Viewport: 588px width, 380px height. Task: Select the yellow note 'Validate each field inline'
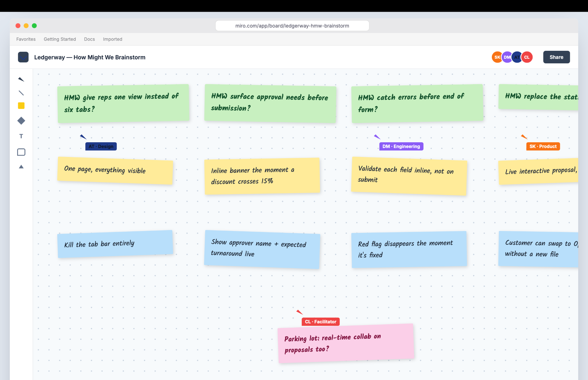409,176
